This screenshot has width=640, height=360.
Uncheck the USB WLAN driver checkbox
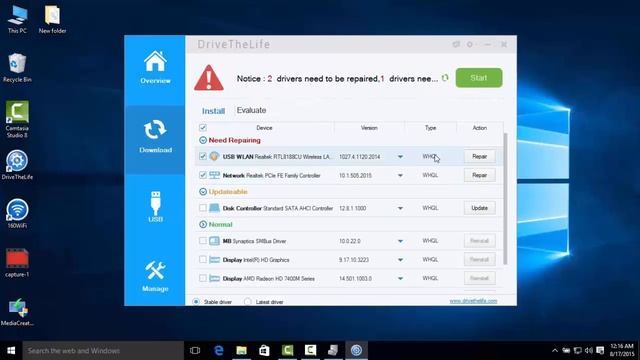click(x=202, y=156)
